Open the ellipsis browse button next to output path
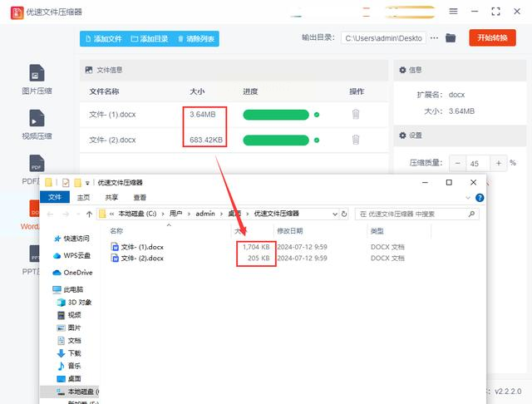 click(434, 38)
